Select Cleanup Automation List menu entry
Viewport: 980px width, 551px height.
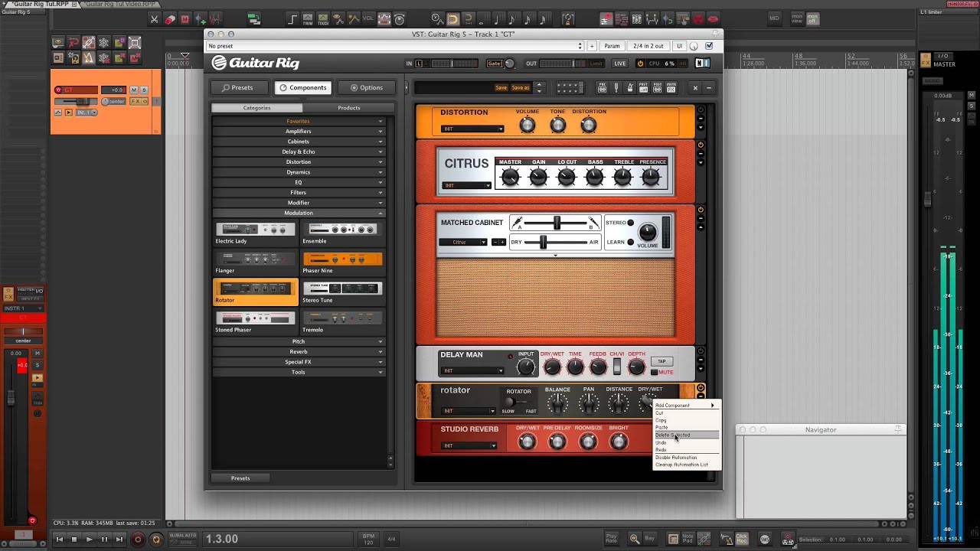[x=686, y=465]
